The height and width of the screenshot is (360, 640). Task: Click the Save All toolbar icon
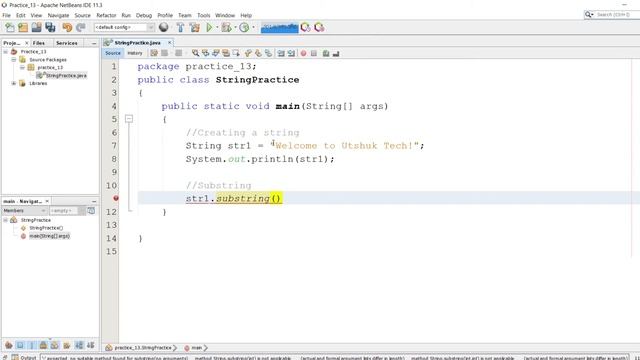coord(50,27)
